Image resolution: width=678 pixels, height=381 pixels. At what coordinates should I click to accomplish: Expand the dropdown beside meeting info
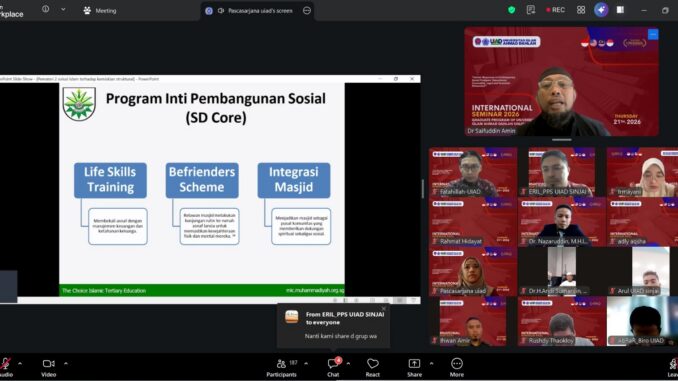coord(63,9)
